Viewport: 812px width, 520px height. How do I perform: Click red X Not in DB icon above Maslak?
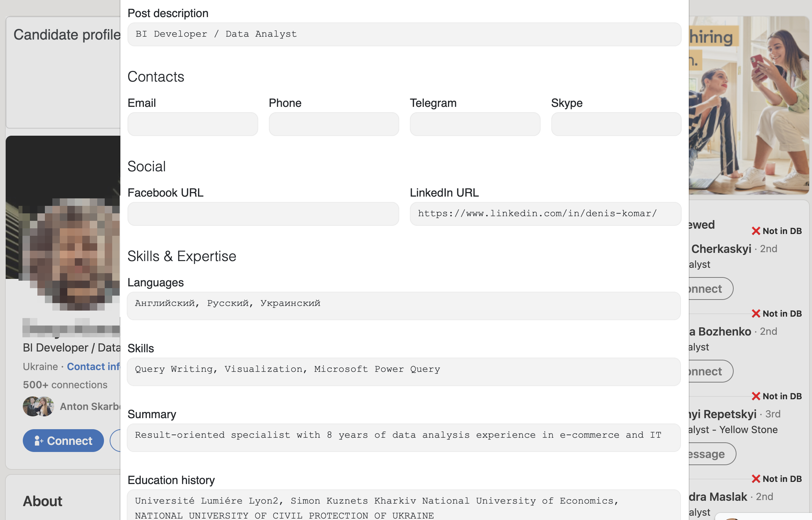coord(756,479)
